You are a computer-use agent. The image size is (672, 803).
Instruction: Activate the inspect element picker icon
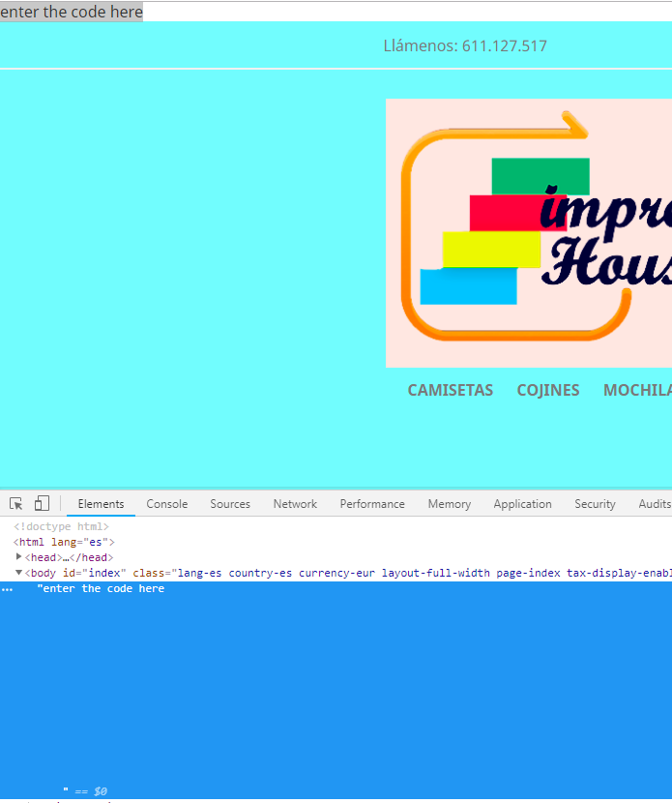(x=15, y=504)
